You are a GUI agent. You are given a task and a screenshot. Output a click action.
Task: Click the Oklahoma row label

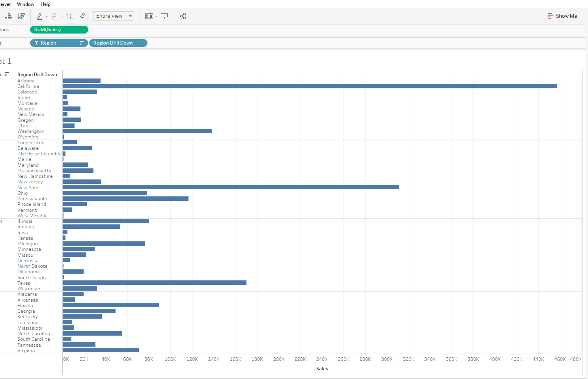pos(28,272)
